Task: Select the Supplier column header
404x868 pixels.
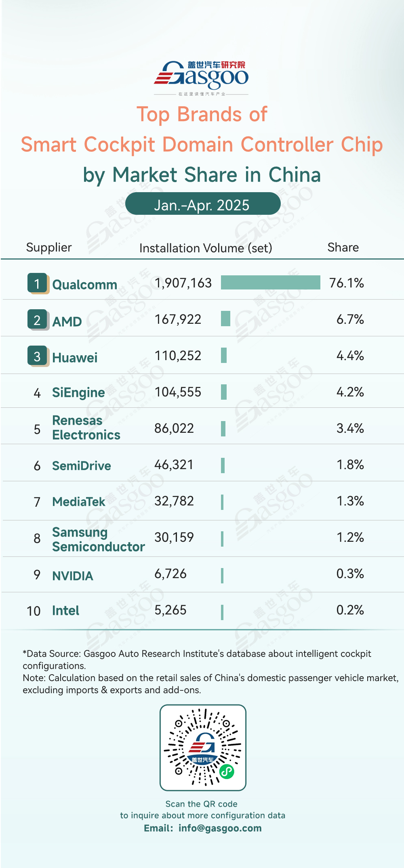Action: click(49, 247)
